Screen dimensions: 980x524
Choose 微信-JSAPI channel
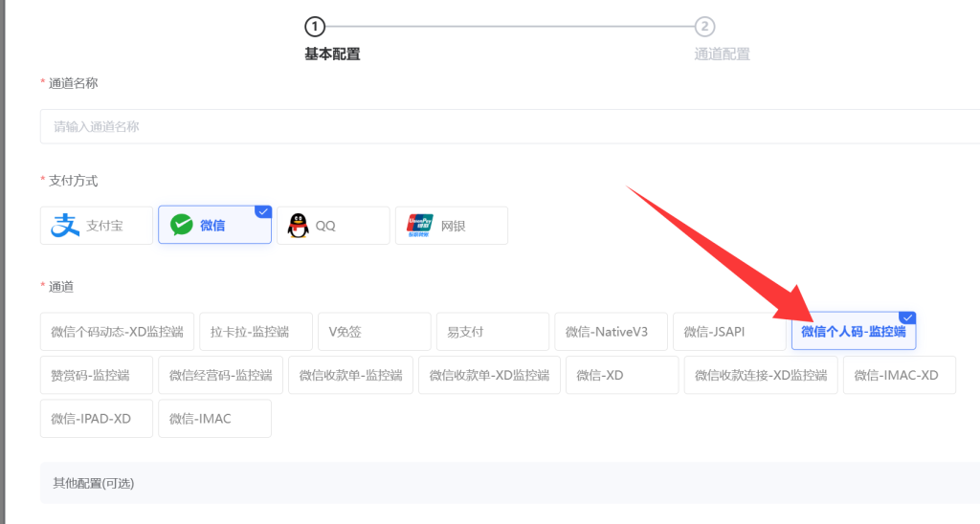coord(729,332)
